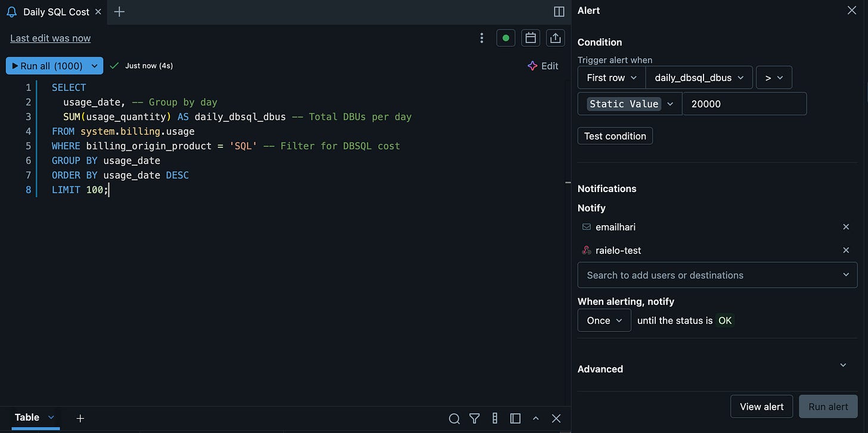Click the bell icon on Daily SQL Cost tab
This screenshot has height=433, width=868.
coord(11,12)
